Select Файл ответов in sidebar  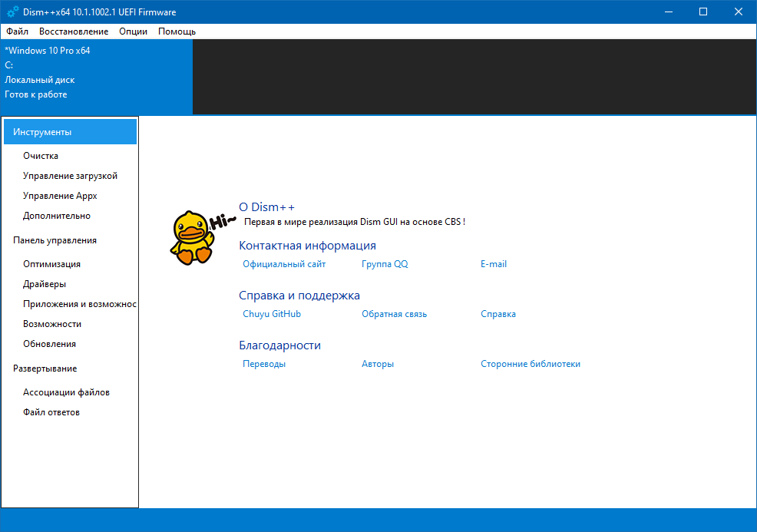[x=51, y=412]
